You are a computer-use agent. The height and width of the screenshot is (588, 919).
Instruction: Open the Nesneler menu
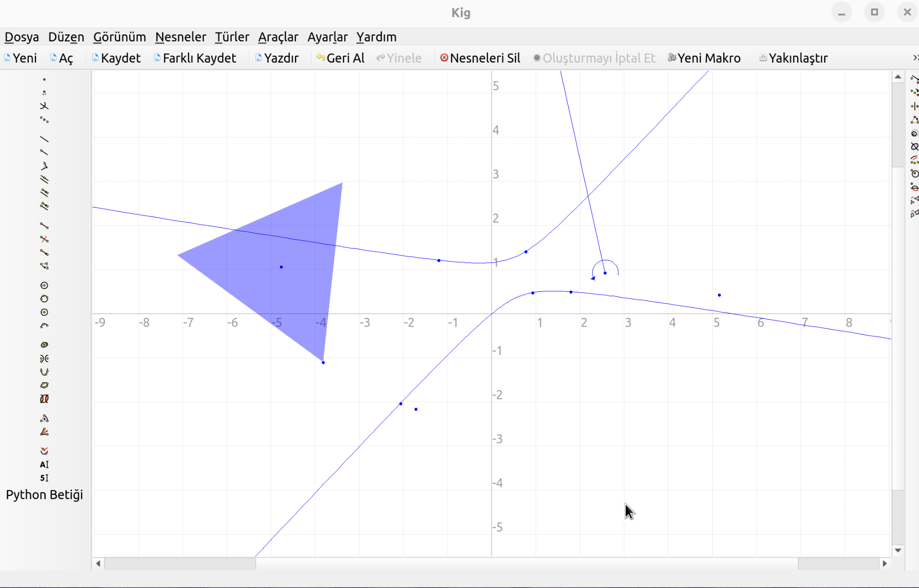click(x=180, y=37)
